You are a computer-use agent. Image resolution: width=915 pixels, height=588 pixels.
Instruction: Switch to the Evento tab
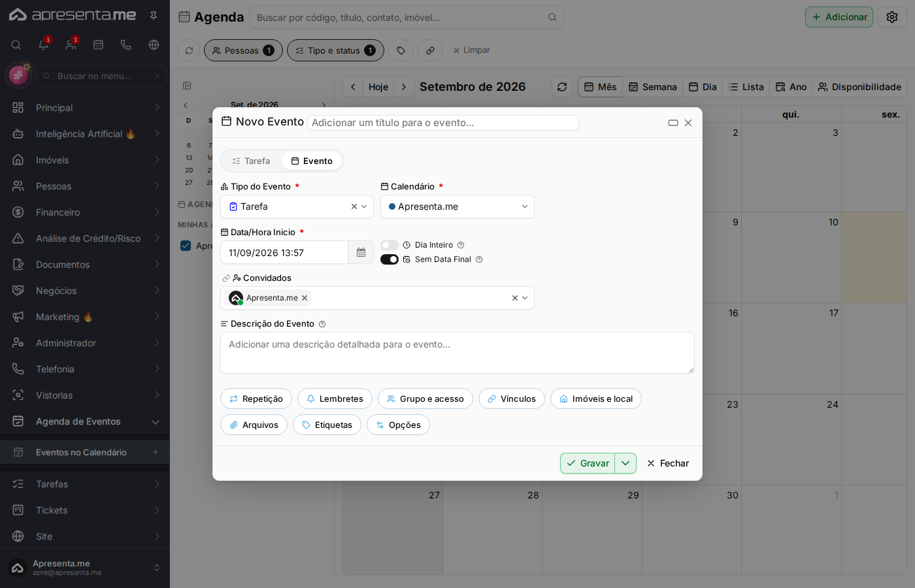tap(312, 161)
